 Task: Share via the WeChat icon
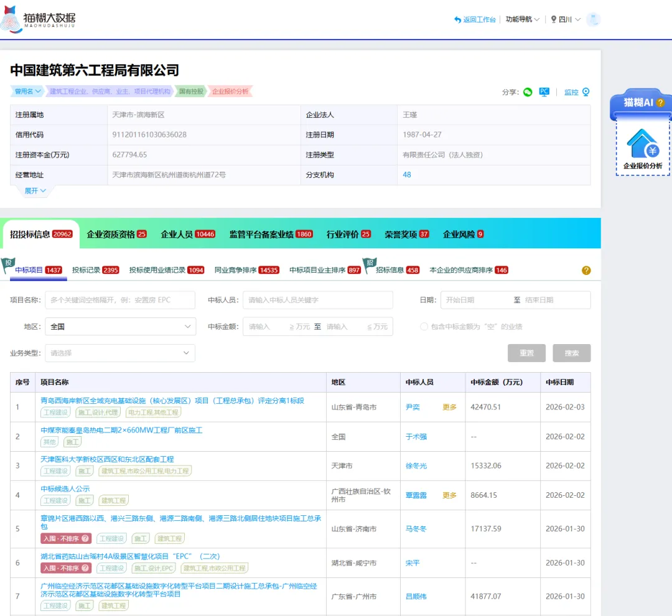[528, 91]
